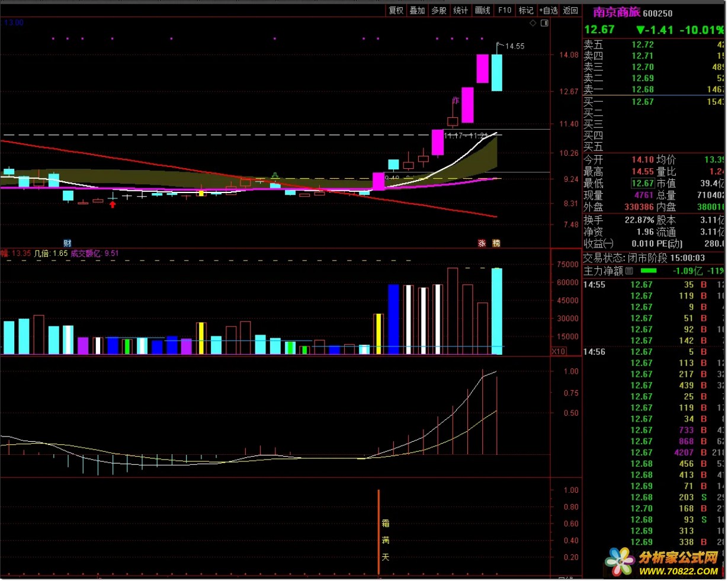Open the 多股 multi-stock view
This screenshot has height=581, width=728.
pyautogui.click(x=438, y=10)
